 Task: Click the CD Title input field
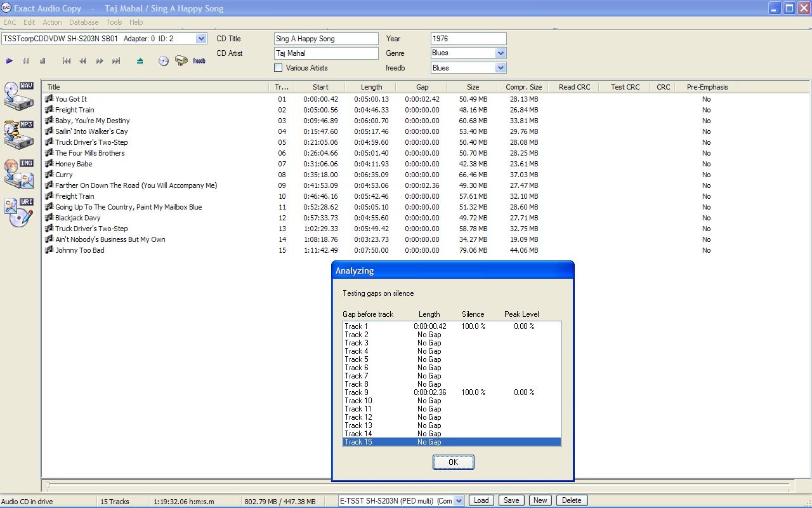pyautogui.click(x=326, y=39)
